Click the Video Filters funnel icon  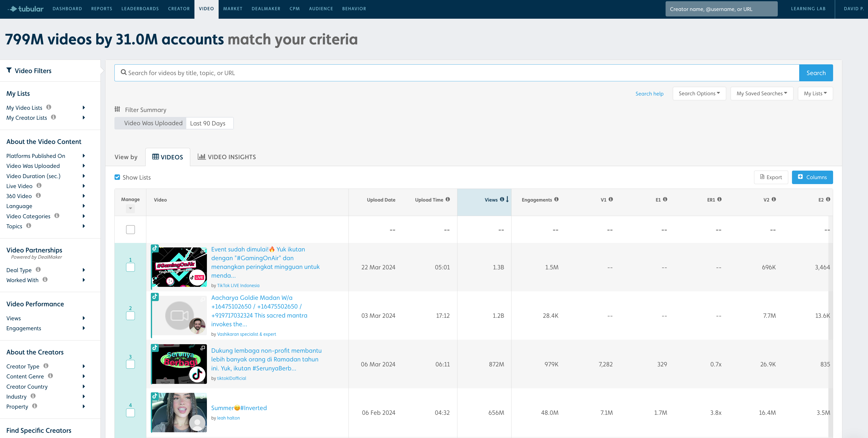coord(9,70)
